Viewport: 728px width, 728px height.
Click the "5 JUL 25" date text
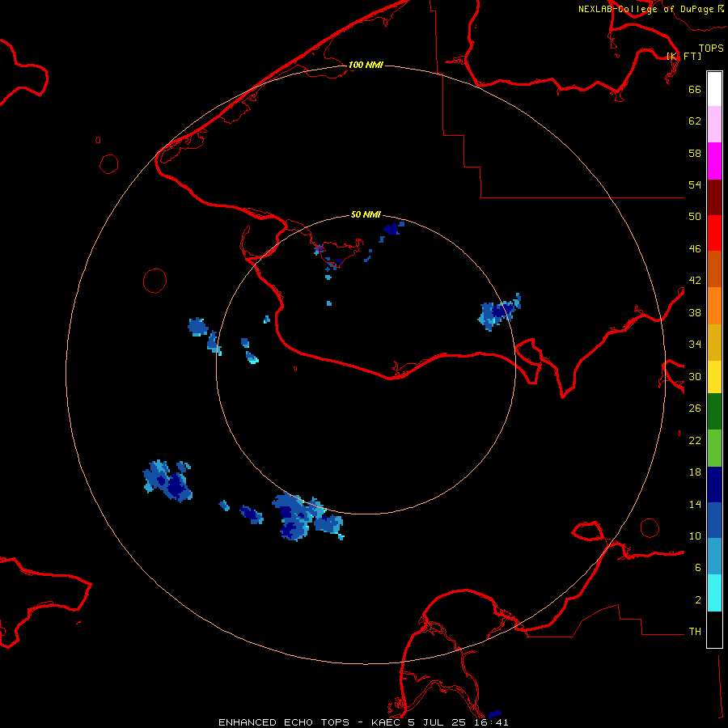coord(437,722)
